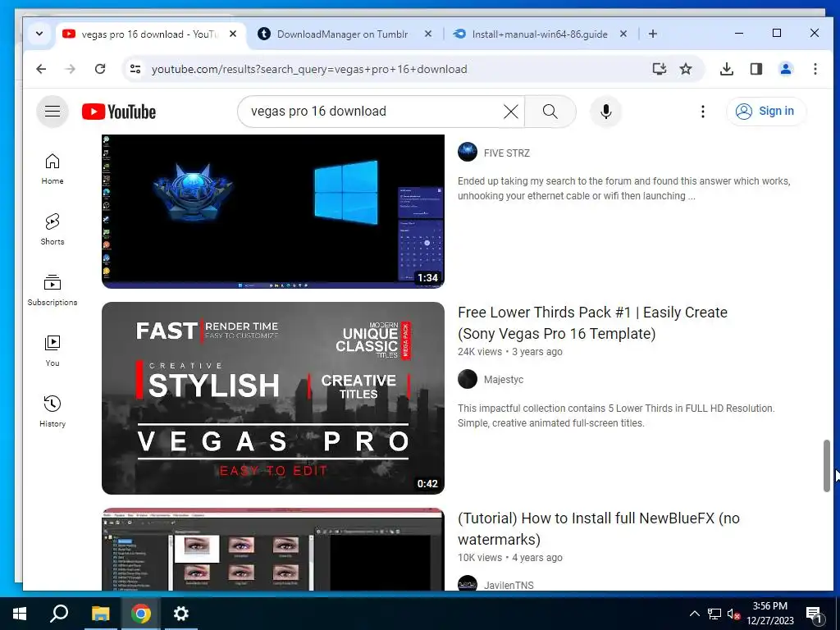Click the muted volume tray icon
840x630 pixels.
pyautogui.click(x=733, y=614)
